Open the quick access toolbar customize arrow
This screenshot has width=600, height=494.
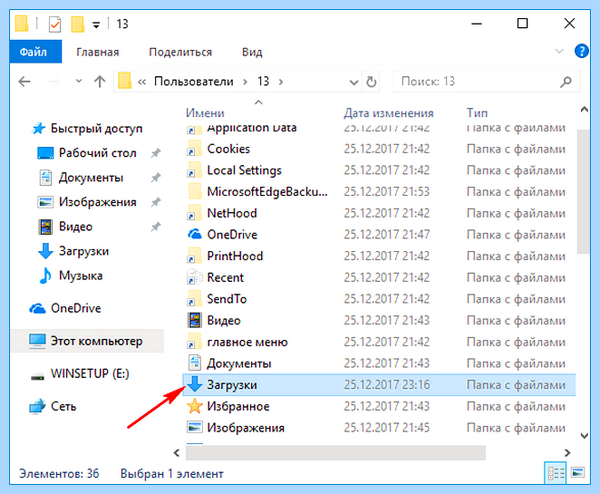coord(96,25)
